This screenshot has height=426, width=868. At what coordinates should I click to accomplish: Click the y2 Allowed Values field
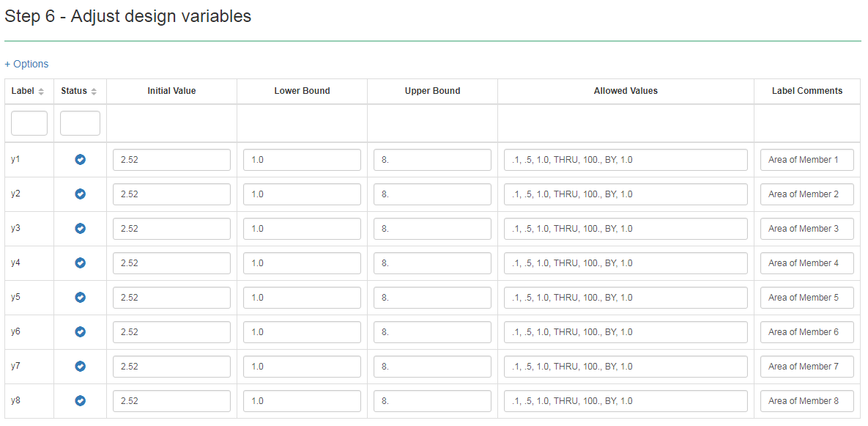click(x=626, y=194)
